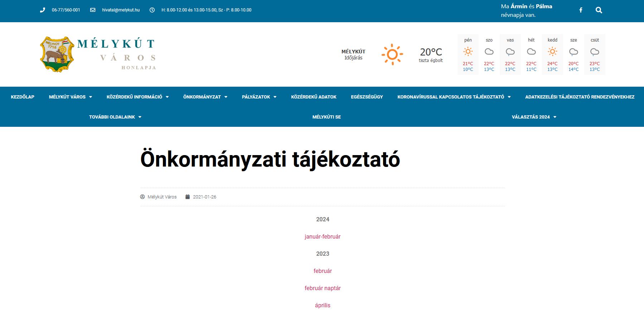Expand the Választás 2024 menu arrow
This screenshot has height=317, width=644.
pyautogui.click(x=555, y=117)
